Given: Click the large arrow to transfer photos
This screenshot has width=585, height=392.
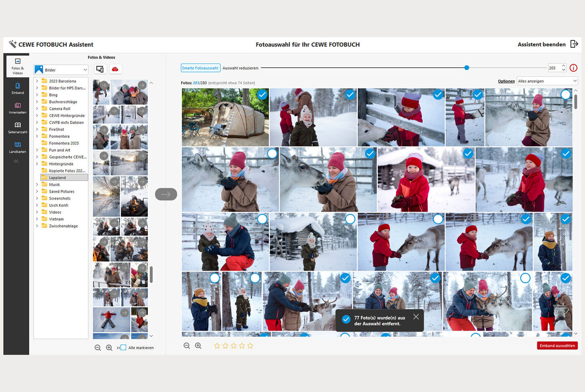Looking at the screenshot, I should point(166,194).
